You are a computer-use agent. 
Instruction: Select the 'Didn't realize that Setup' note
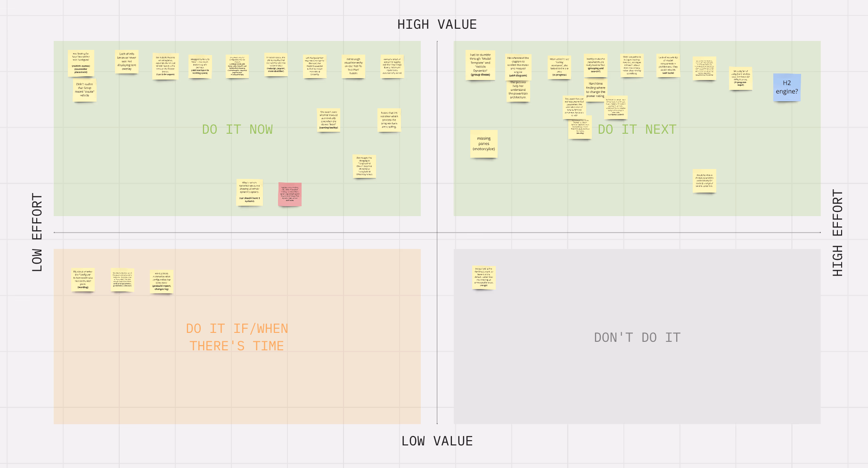tap(85, 90)
